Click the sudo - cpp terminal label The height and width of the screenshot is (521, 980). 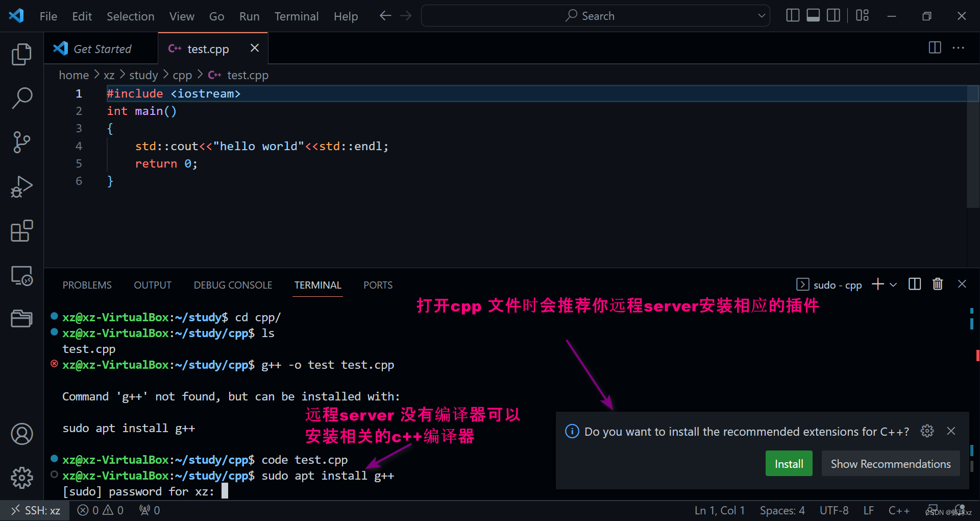point(829,285)
